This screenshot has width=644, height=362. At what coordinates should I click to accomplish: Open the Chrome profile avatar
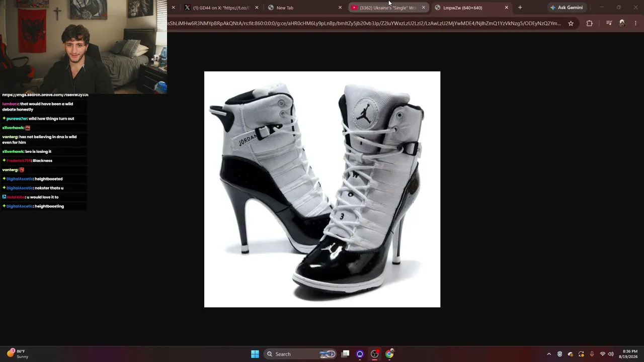pos(622,23)
